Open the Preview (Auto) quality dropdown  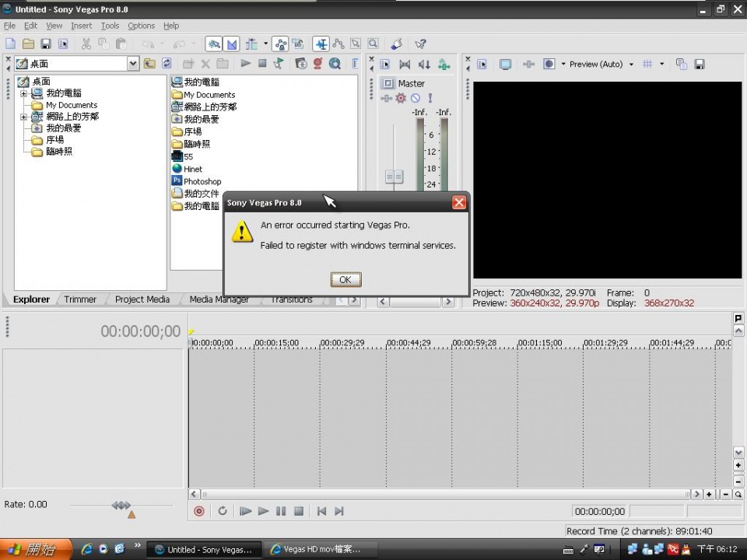(631, 65)
